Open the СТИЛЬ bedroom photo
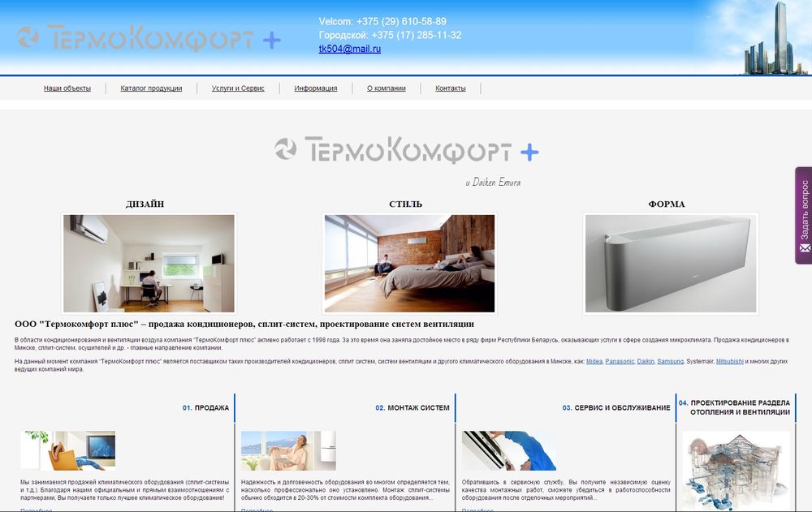The image size is (812, 512). pyautogui.click(x=409, y=264)
